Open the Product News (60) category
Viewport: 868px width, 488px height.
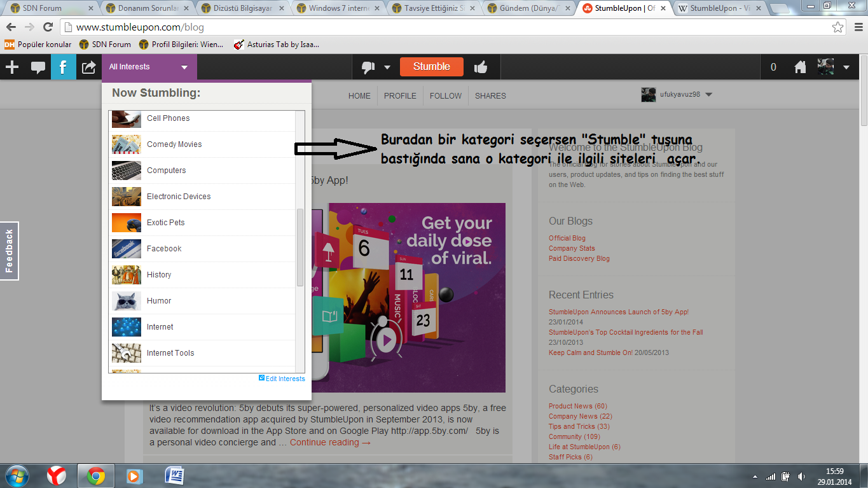coord(578,406)
